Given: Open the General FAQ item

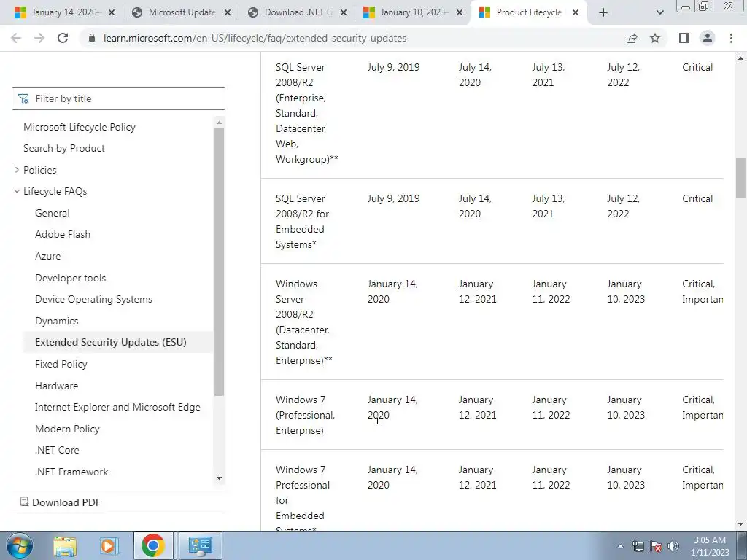Looking at the screenshot, I should pos(53,213).
